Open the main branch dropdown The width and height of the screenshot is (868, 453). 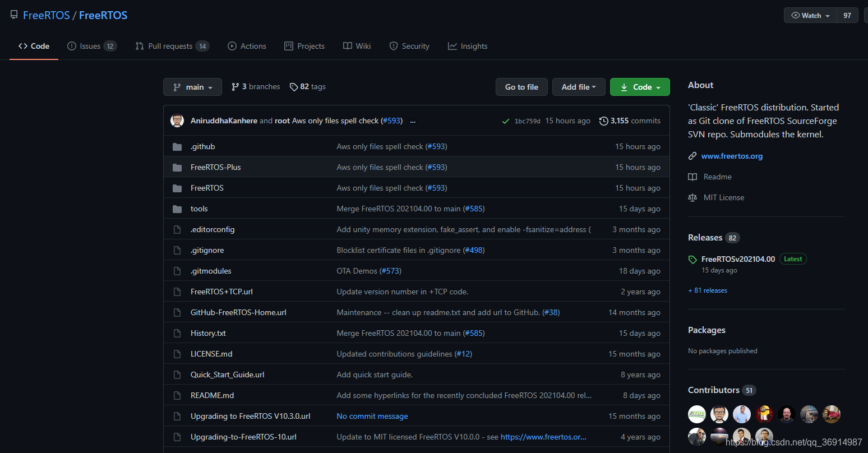[192, 87]
